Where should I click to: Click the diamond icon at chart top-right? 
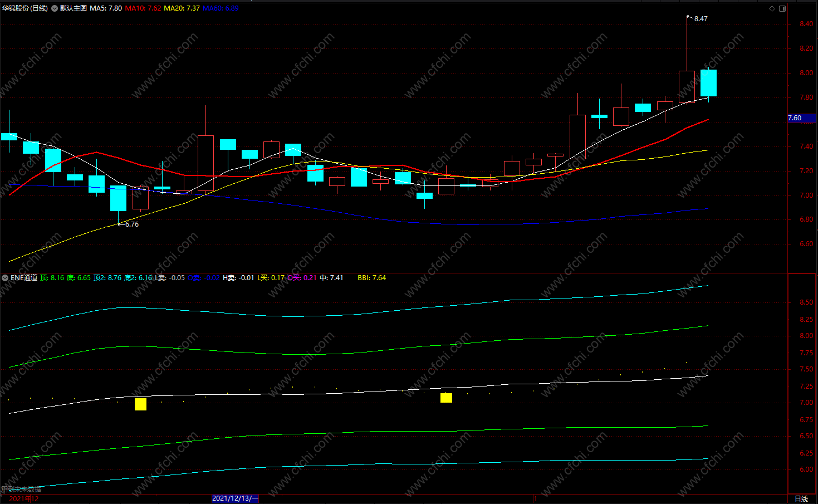point(772,8)
